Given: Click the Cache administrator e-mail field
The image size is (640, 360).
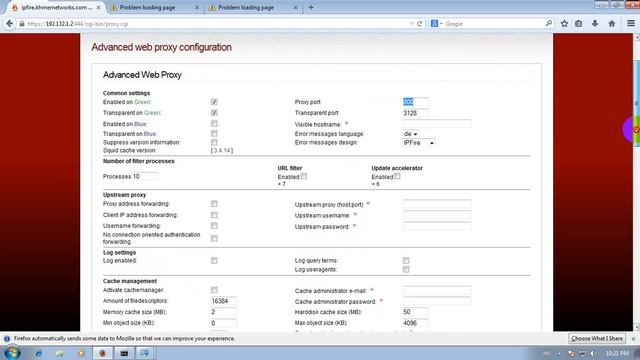Looking at the screenshot, I should coord(437,291).
